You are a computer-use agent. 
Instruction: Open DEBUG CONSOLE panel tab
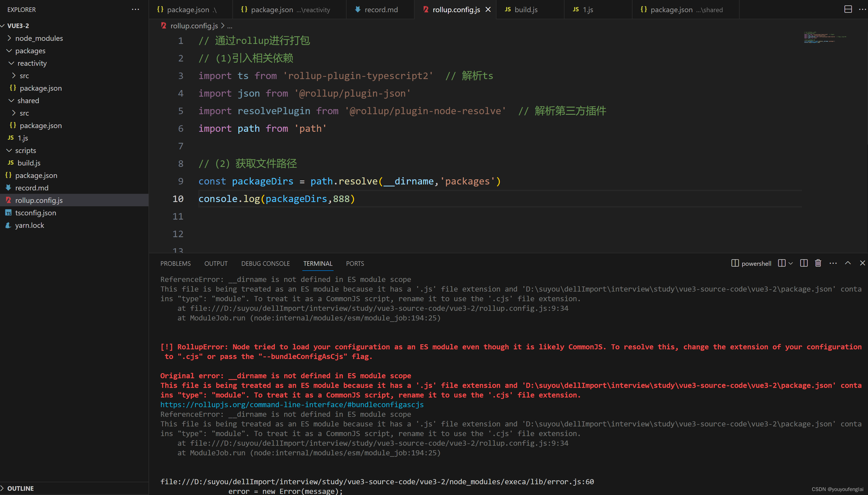[266, 264]
